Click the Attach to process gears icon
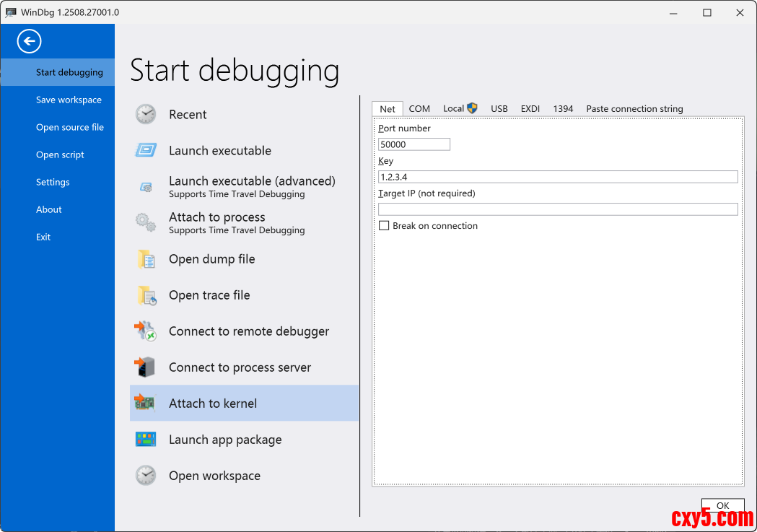The width and height of the screenshot is (757, 532). point(146,223)
